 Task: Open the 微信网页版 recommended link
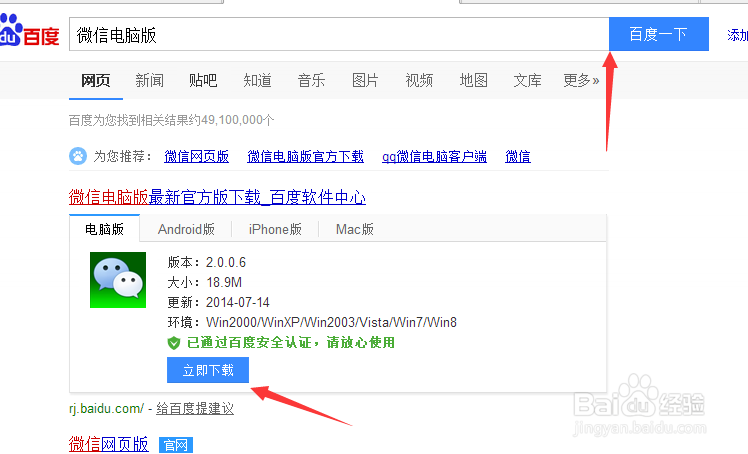pyautogui.click(x=197, y=156)
